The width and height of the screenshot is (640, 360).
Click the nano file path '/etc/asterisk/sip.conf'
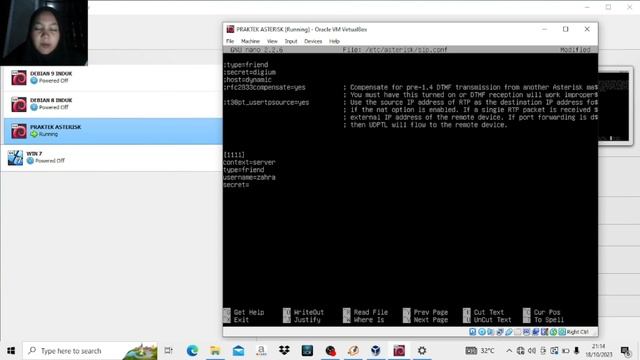pyautogui.click(x=407, y=49)
